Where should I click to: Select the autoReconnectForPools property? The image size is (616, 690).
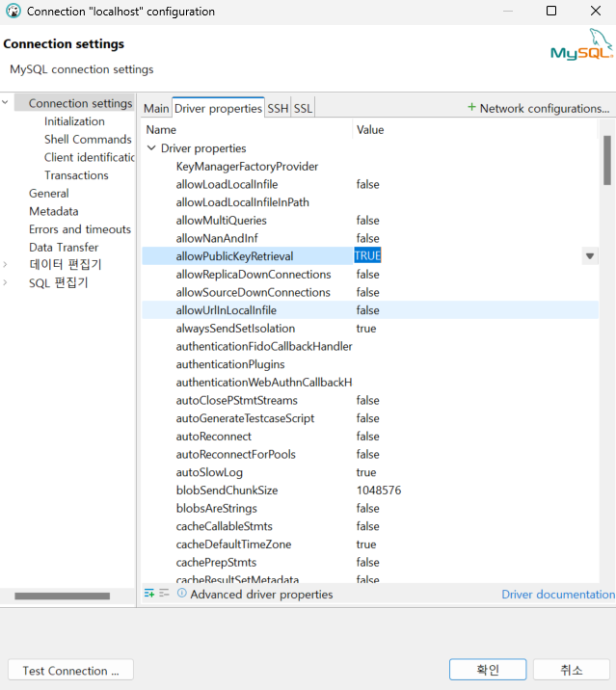tap(236, 455)
